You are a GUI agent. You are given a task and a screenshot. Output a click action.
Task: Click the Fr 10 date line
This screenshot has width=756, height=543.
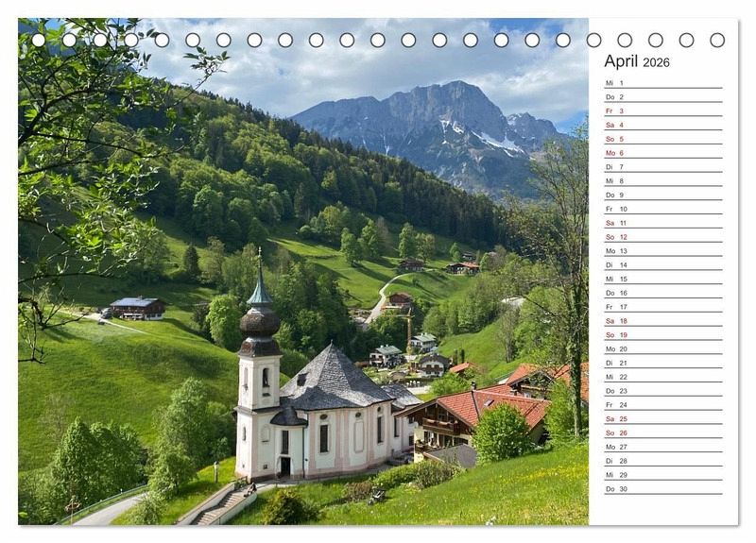pyautogui.click(x=661, y=209)
